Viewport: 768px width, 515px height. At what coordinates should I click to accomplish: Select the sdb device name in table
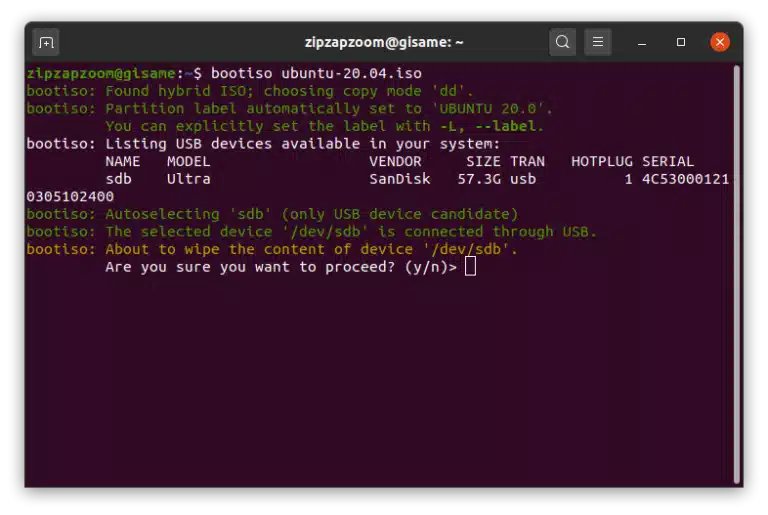(x=119, y=179)
